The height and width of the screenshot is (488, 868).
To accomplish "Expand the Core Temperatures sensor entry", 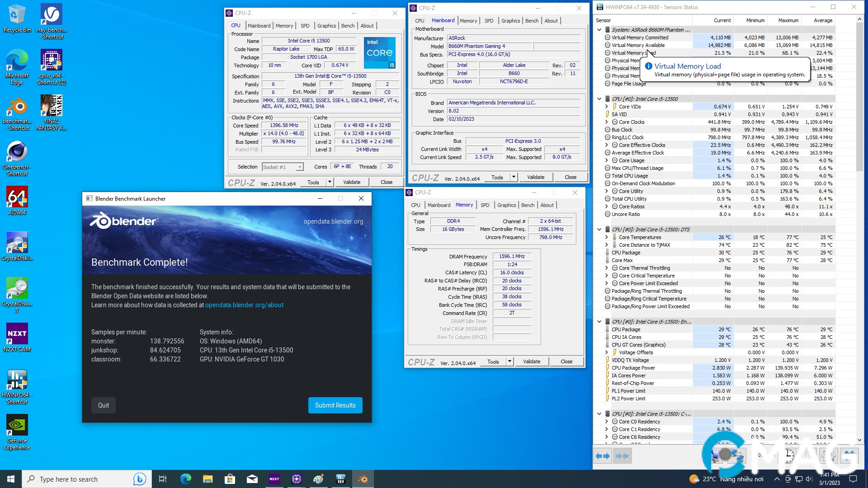I will pyautogui.click(x=607, y=237).
